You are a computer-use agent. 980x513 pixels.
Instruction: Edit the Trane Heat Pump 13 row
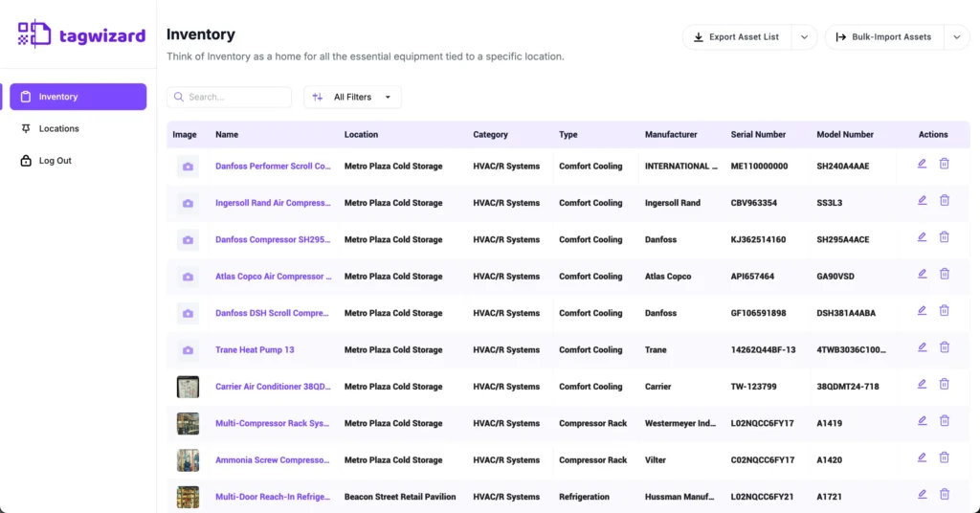922,347
